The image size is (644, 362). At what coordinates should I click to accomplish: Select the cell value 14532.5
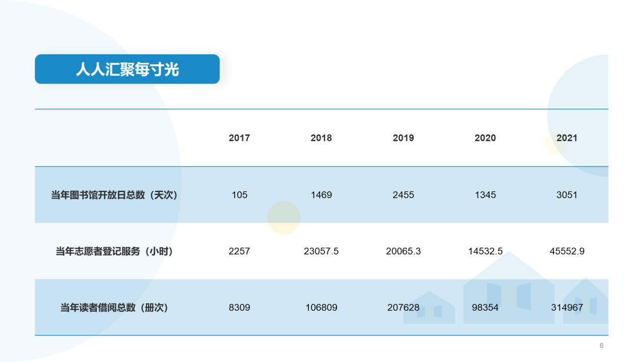486,251
